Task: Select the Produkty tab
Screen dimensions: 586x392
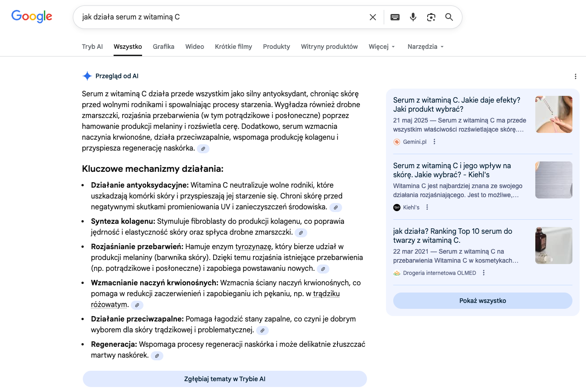Action: coord(276,47)
